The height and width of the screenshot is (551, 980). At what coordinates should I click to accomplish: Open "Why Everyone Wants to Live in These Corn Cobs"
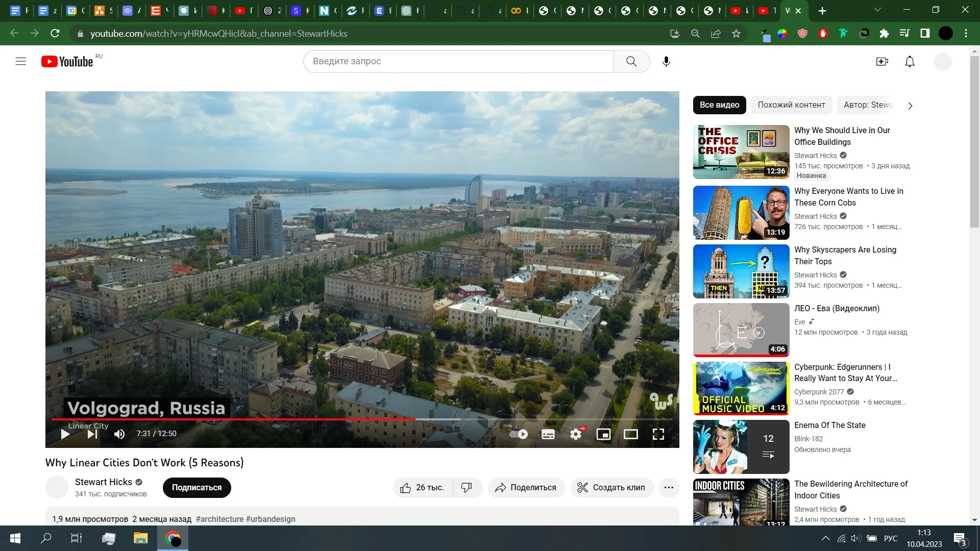(848, 197)
